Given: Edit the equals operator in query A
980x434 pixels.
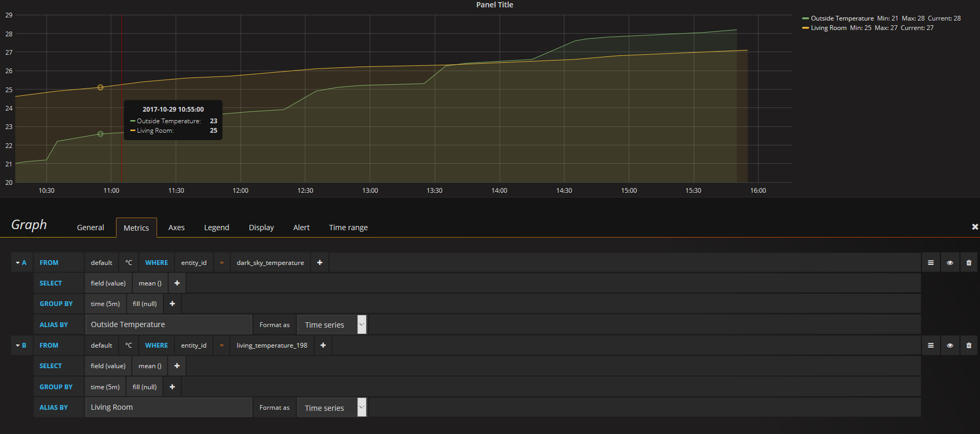Looking at the screenshot, I should click(222, 262).
